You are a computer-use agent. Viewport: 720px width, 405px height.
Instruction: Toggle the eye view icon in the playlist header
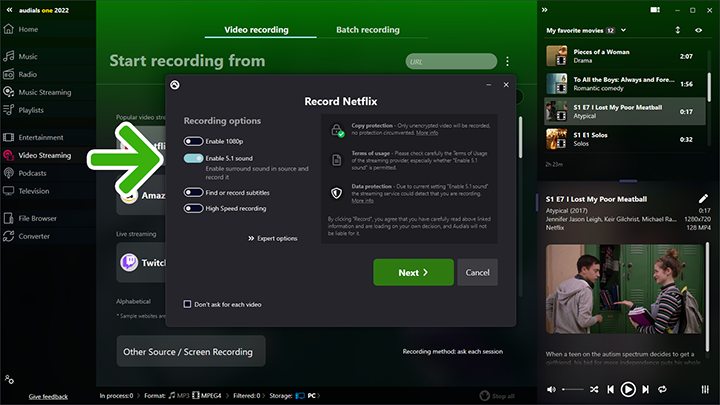[x=698, y=30]
